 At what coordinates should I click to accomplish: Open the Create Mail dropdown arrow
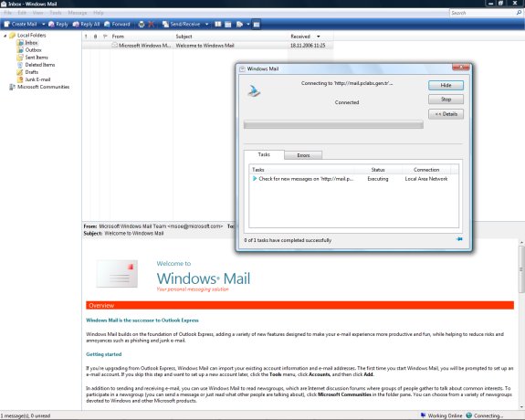[43, 24]
